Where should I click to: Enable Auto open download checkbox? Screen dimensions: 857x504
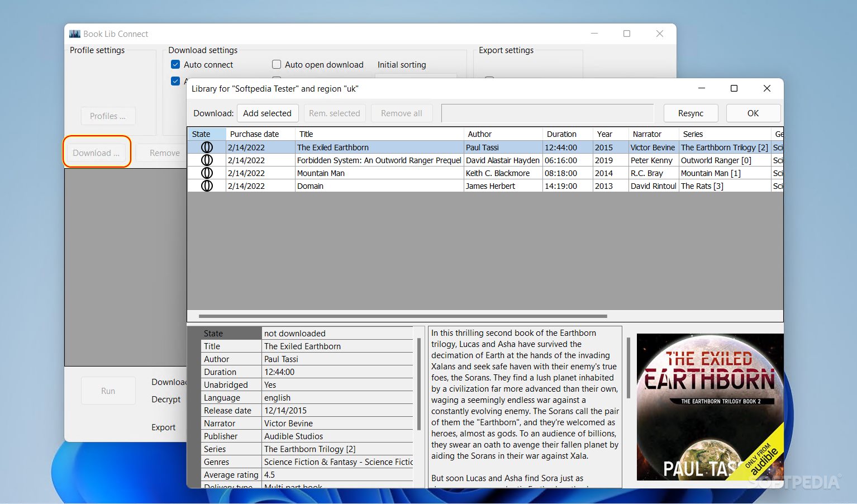[277, 64]
